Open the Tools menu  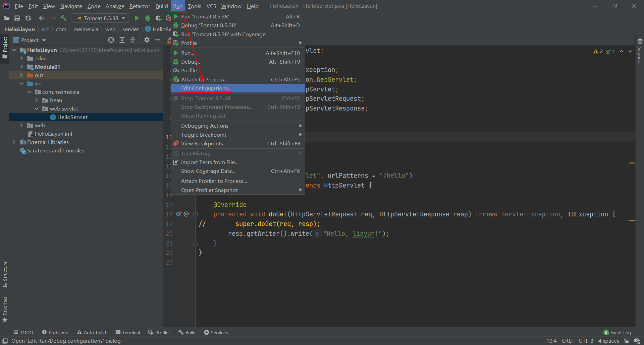pyautogui.click(x=194, y=6)
